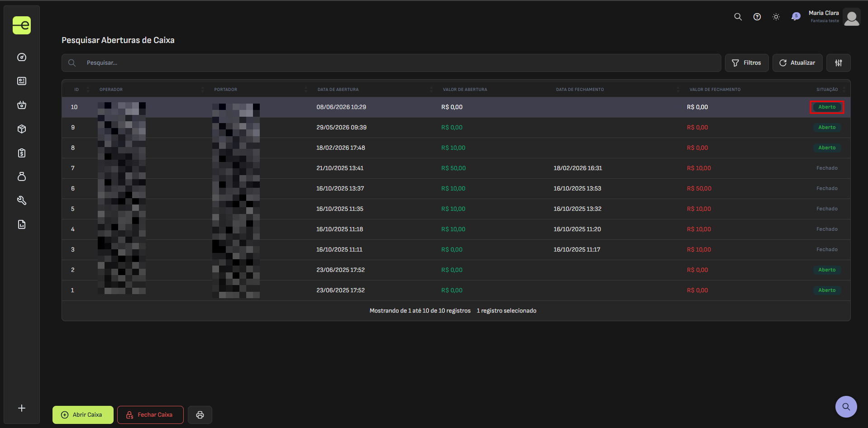Screen dimensions: 868x428
Task: Click the green e logo
Action: [x=22, y=25]
